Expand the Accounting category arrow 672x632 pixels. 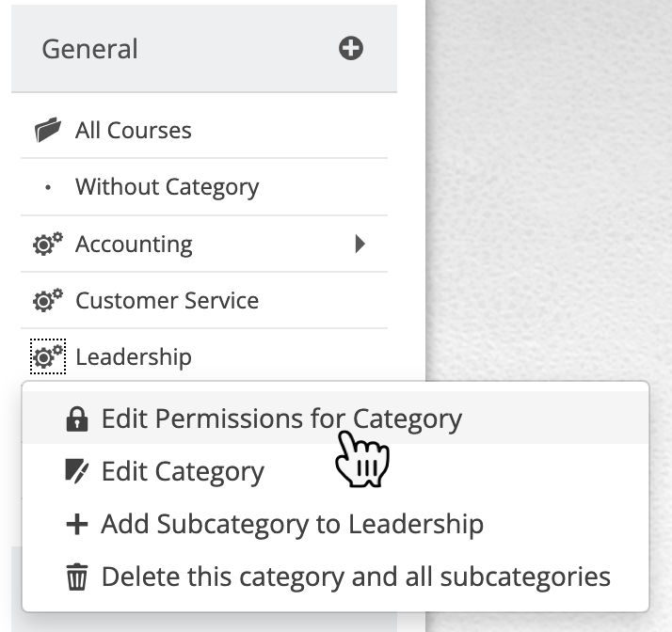coord(360,244)
